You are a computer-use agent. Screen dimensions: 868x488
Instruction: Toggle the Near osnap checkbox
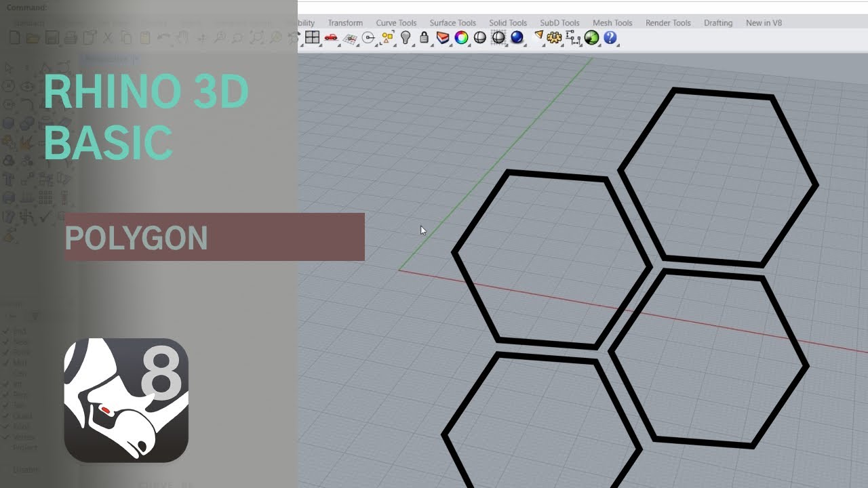point(6,342)
